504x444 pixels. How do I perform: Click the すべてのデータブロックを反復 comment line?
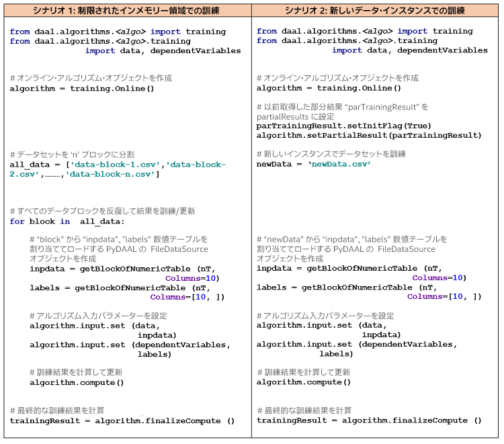(x=102, y=211)
